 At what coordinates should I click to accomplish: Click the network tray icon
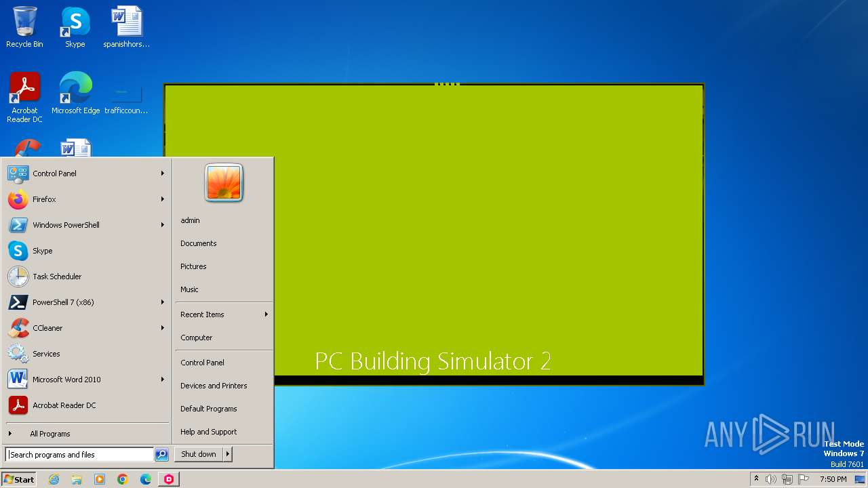[787, 479]
